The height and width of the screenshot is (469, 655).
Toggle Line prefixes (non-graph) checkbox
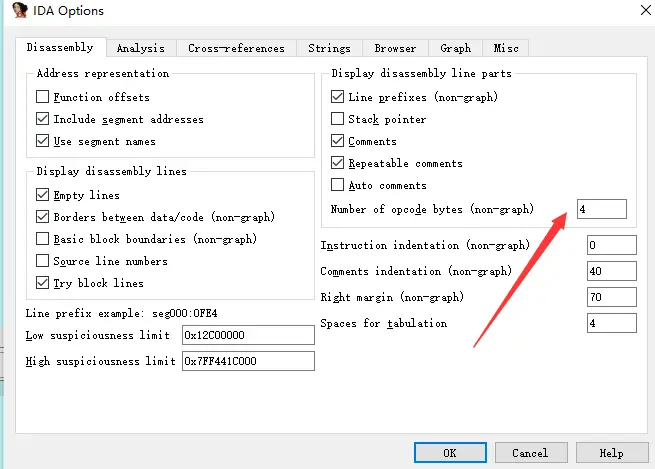coord(338,97)
